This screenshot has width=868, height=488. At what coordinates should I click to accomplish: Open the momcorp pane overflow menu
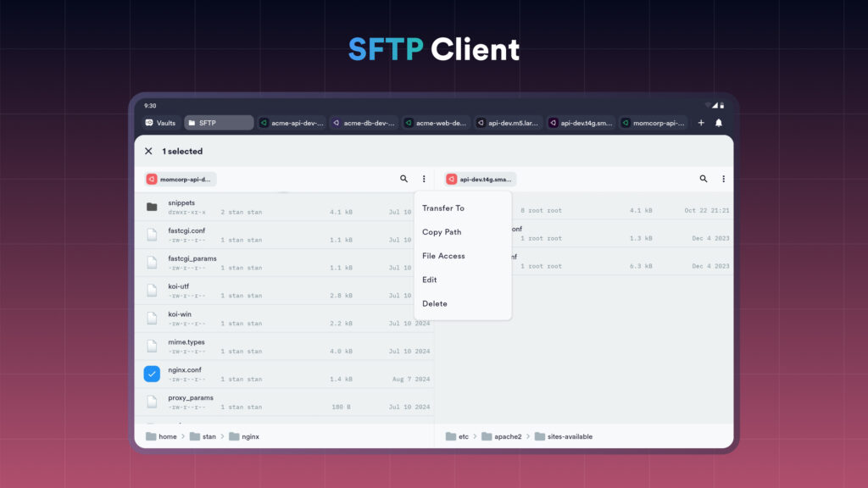click(424, 179)
